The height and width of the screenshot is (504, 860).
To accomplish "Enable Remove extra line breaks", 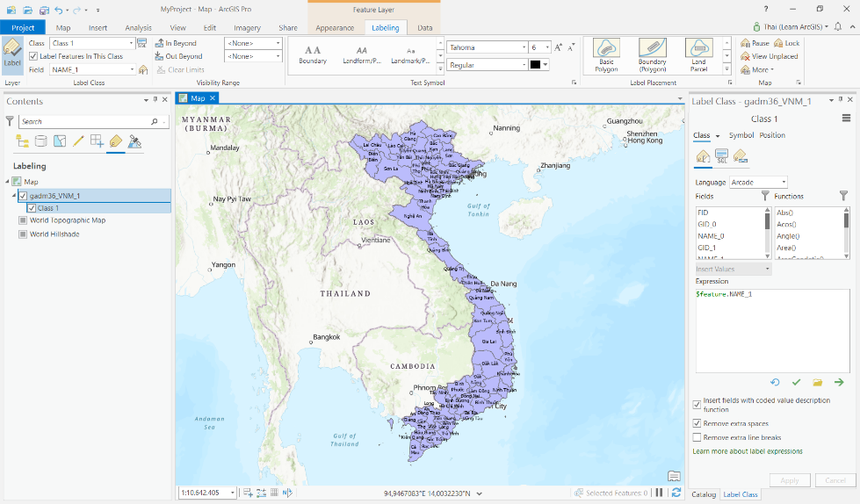I will 697,437.
